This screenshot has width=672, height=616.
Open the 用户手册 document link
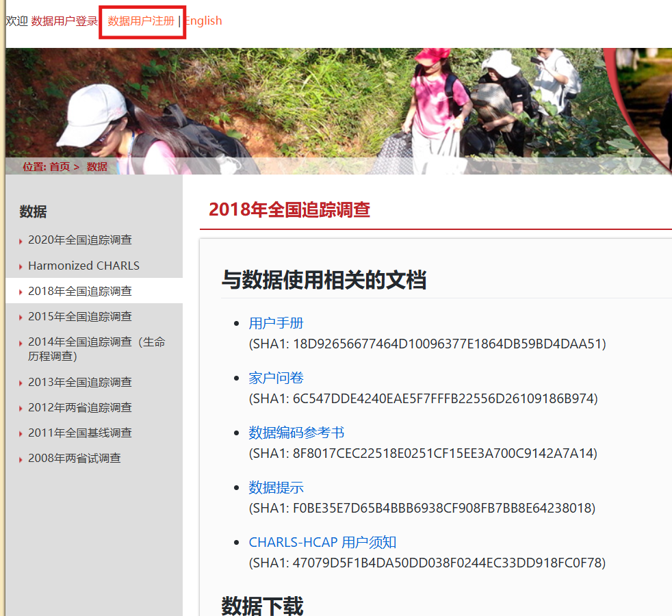(x=276, y=323)
